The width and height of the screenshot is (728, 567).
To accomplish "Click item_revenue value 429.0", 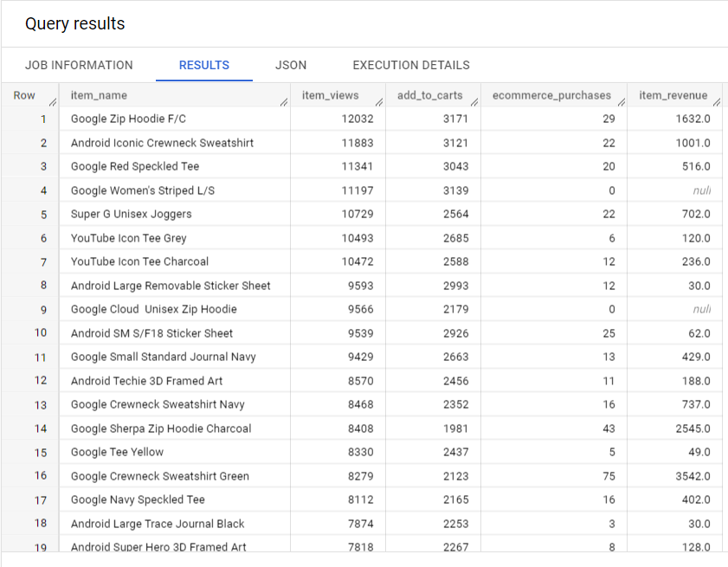I will pyautogui.click(x=696, y=357).
